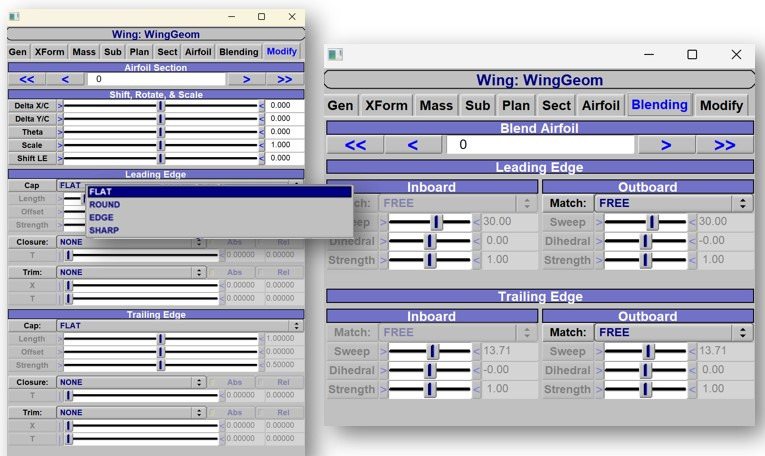This screenshot has width=765, height=456.
Task: Open Trailing Edge Outboard Match dropdown
Action: tap(673, 333)
